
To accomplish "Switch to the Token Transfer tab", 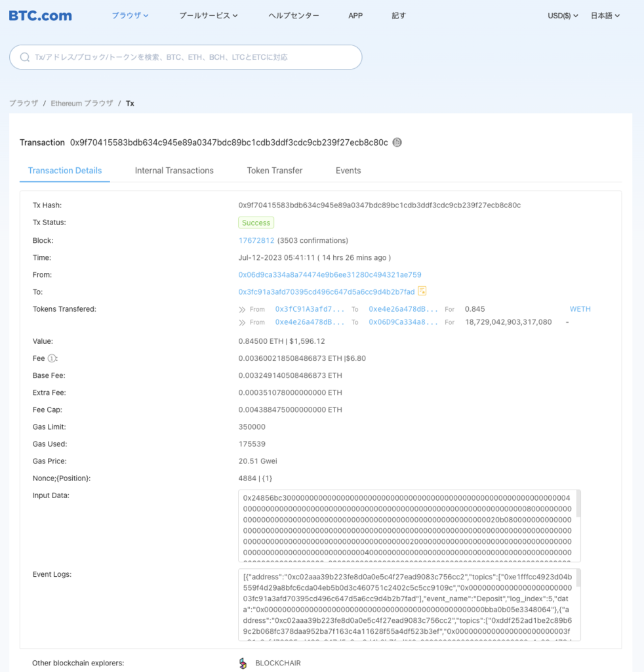I will pyautogui.click(x=274, y=170).
